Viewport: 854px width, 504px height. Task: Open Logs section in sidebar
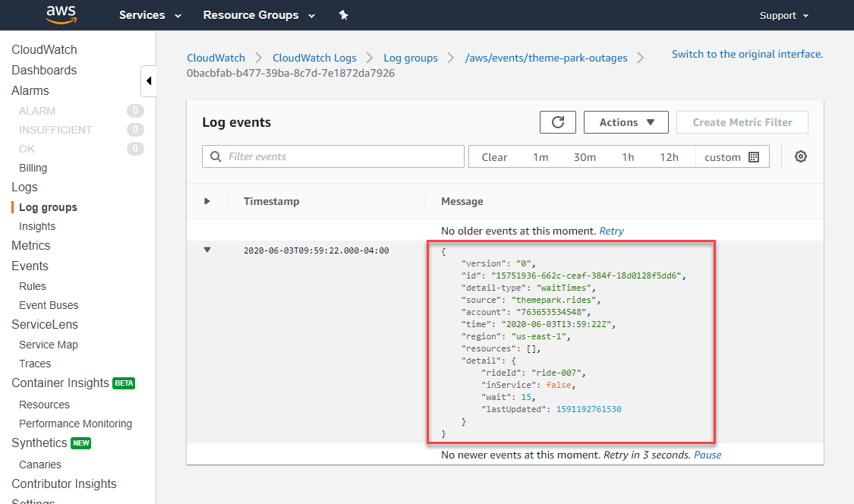[24, 187]
